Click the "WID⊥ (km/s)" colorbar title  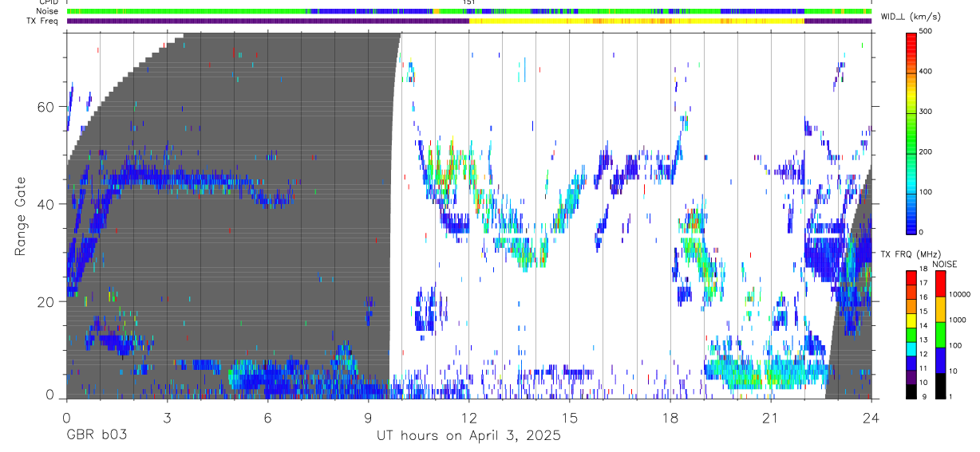point(911,17)
